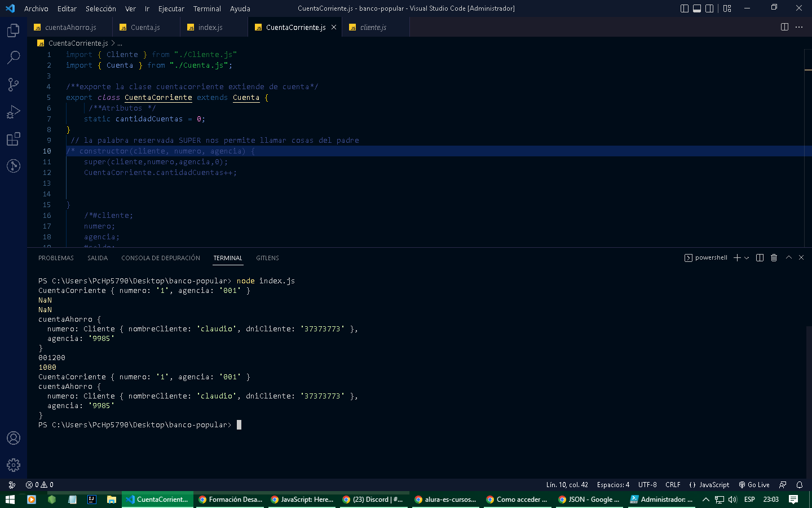The width and height of the screenshot is (812, 508).
Task: Split the editor to the right
Action: (784, 27)
